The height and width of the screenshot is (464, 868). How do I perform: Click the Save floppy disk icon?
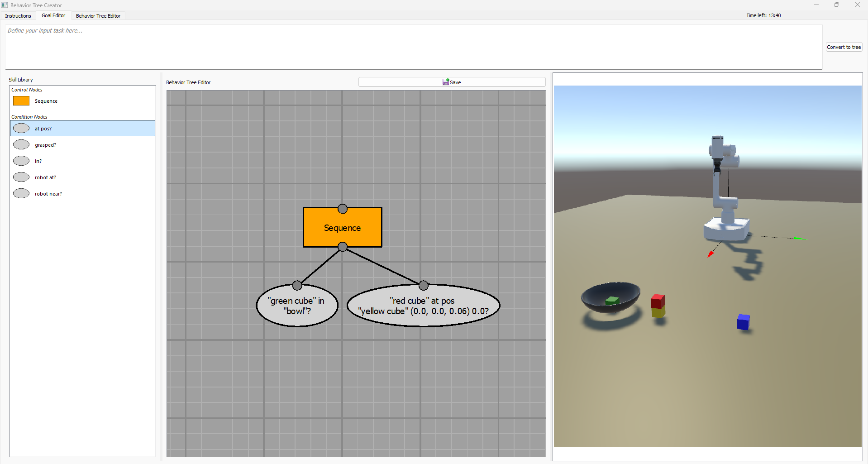coord(446,82)
